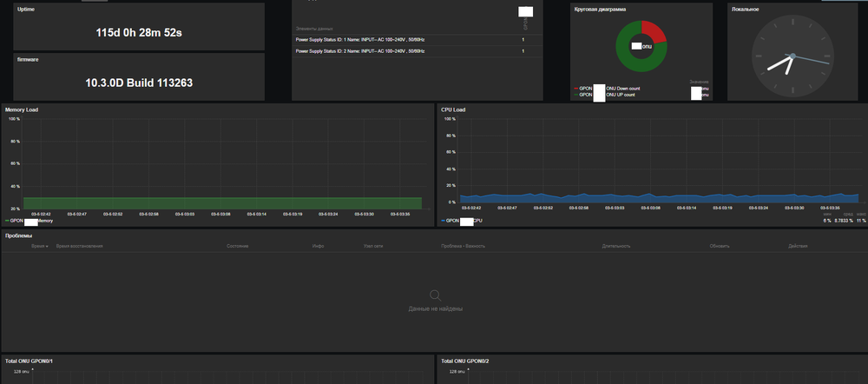Click the magnifier icon above "Данные не найдены"

pyautogui.click(x=436, y=295)
